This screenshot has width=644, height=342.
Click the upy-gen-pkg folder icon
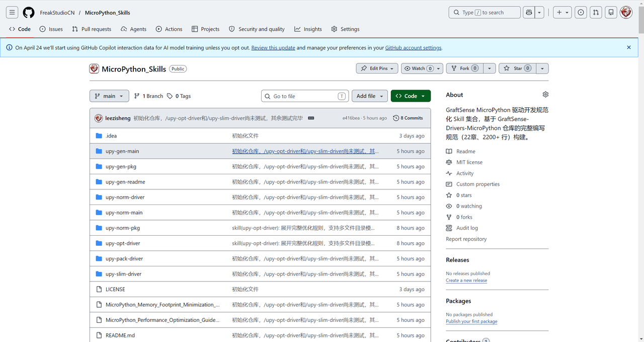(x=99, y=167)
